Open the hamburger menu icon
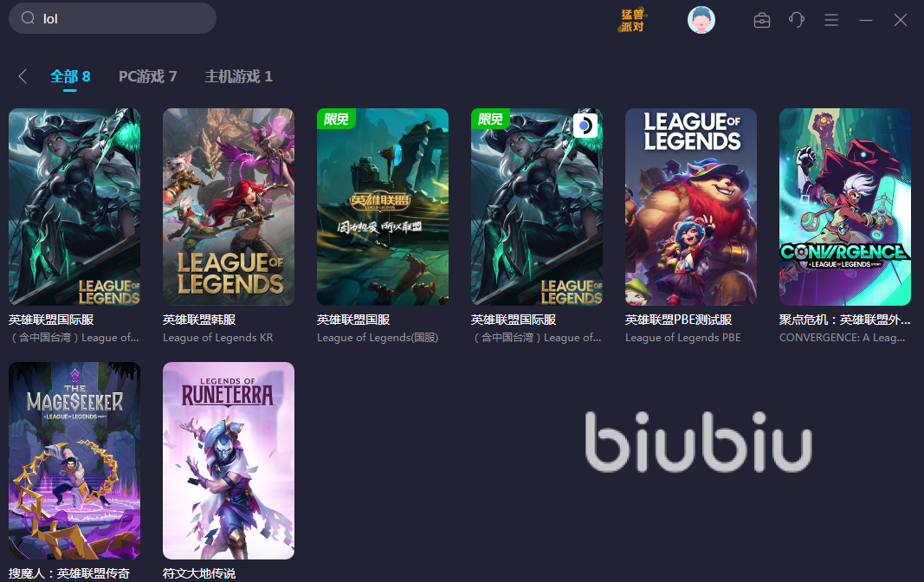The image size is (924, 582). [x=830, y=20]
